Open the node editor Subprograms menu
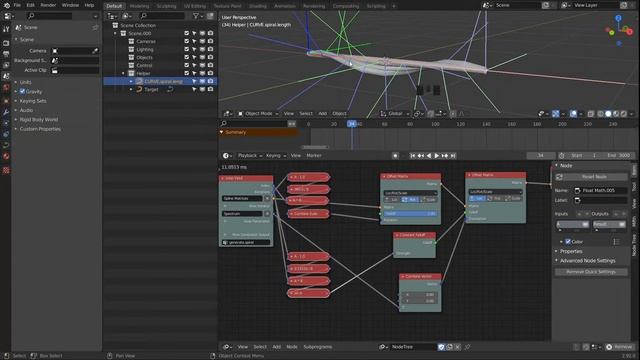This screenshot has width=640, height=360. click(318, 347)
